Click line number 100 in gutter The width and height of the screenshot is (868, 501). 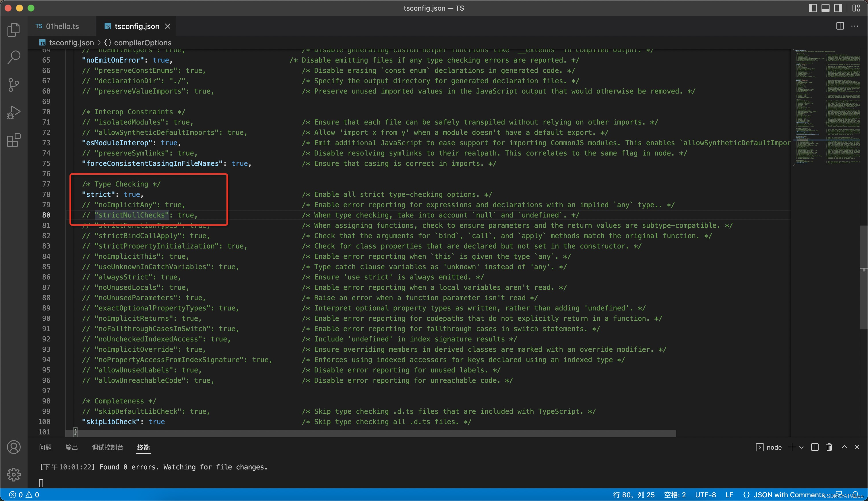click(44, 422)
